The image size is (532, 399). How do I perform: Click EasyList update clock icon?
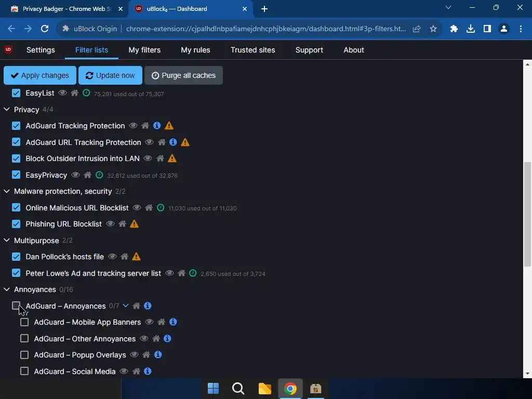click(x=87, y=92)
